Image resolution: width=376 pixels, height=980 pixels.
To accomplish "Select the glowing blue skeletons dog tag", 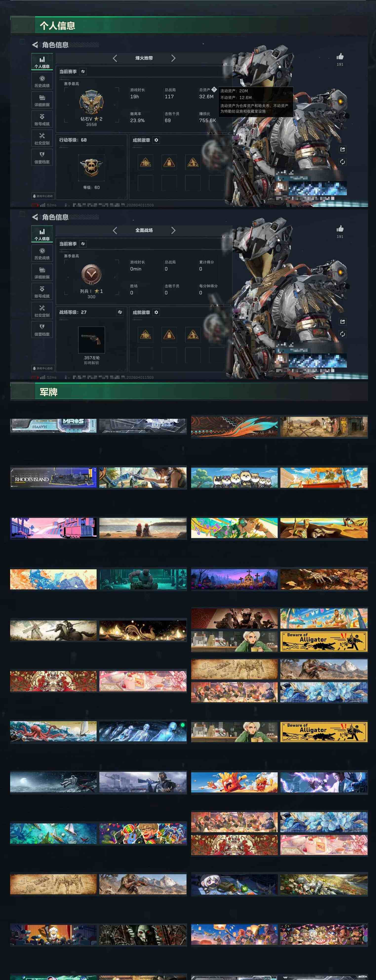I will (143, 731).
